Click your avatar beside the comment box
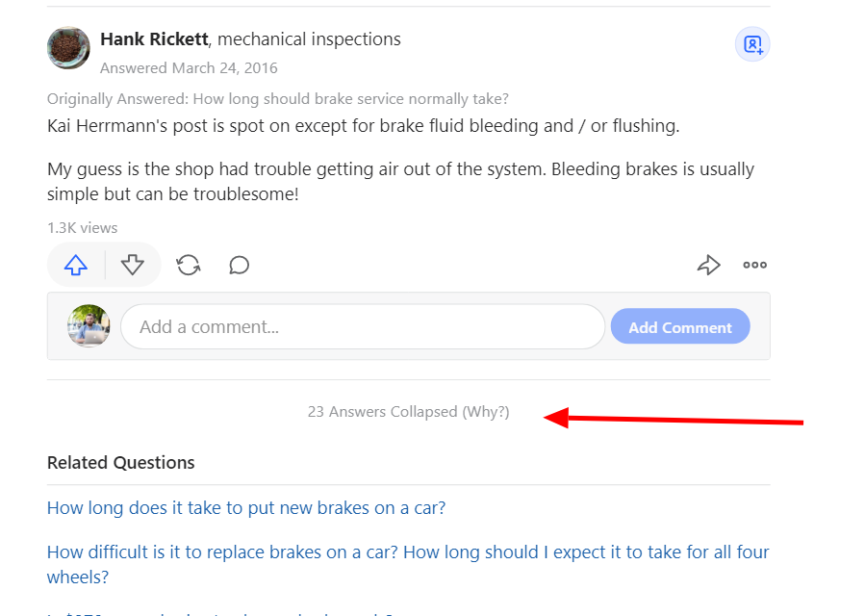This screenshot has height=616, width=865. 89,327
